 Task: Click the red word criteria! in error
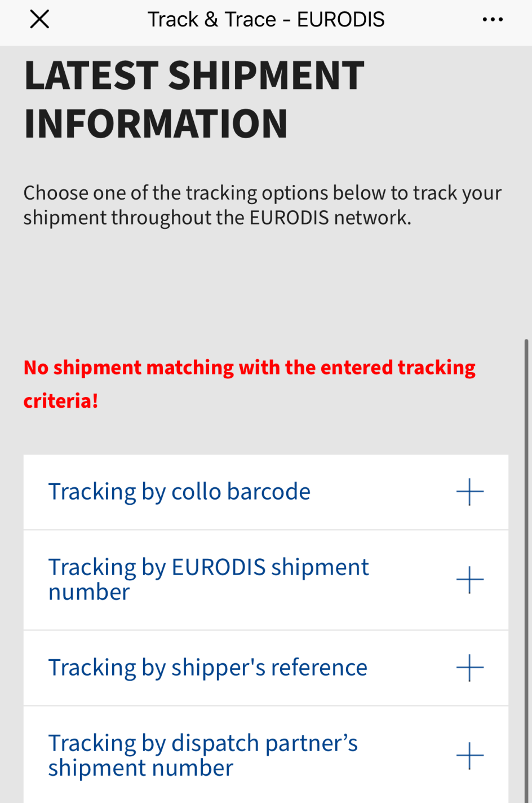coord(61,401)
